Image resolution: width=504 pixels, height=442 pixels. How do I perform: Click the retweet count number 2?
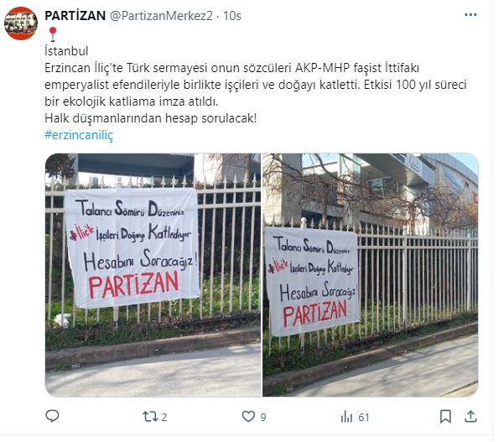tap(164, 417)
